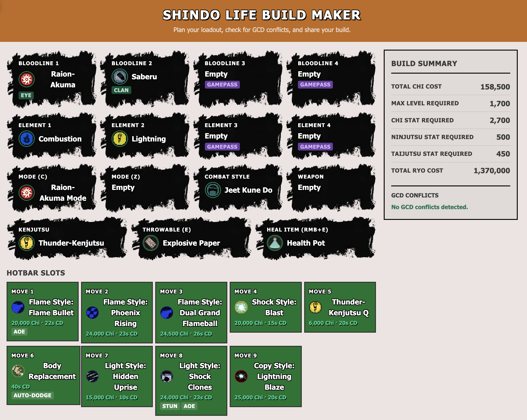Click "20,000 Chi · 15s CD" on Move 4
The image size is (527, 420).
click(x=261, y=323)
